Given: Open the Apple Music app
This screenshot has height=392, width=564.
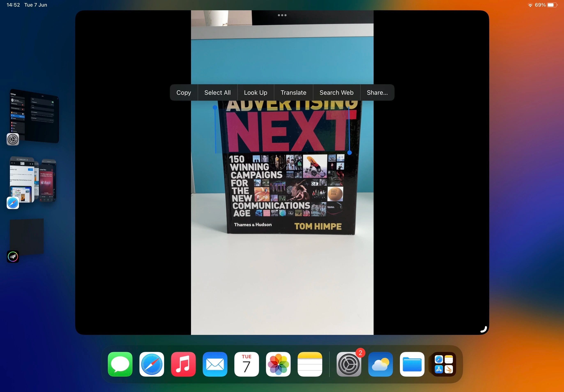Looking at the screenshot, I should (x=183, y=364).
